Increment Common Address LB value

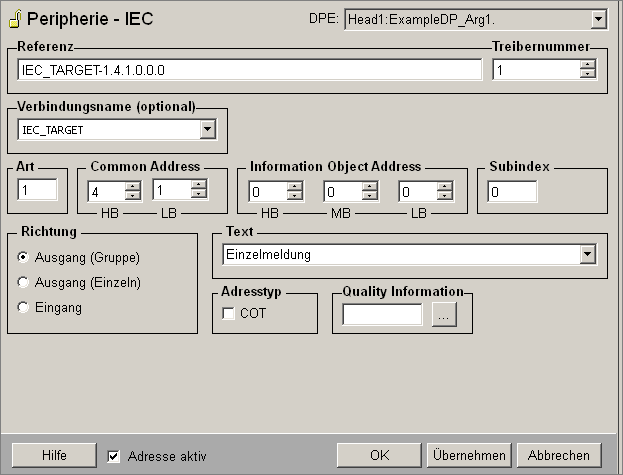(x=198, y=185)
